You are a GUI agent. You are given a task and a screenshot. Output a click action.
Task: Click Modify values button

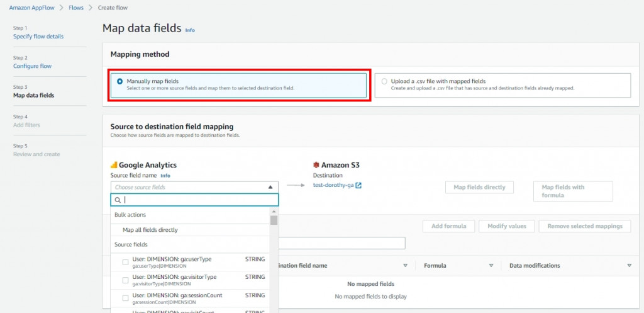[507, 226]
